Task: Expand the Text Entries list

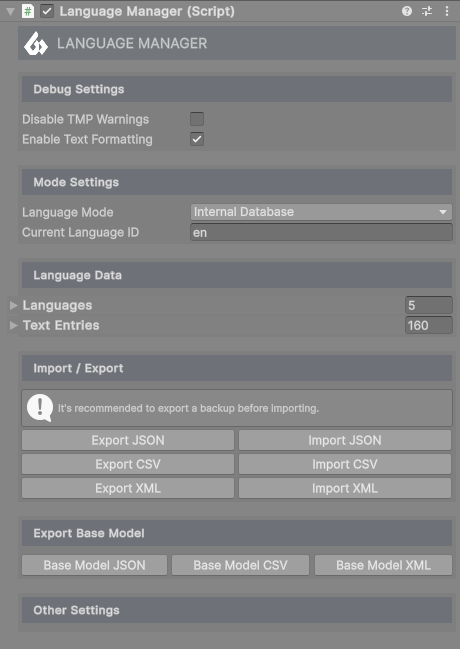Action: pos(13,325)
